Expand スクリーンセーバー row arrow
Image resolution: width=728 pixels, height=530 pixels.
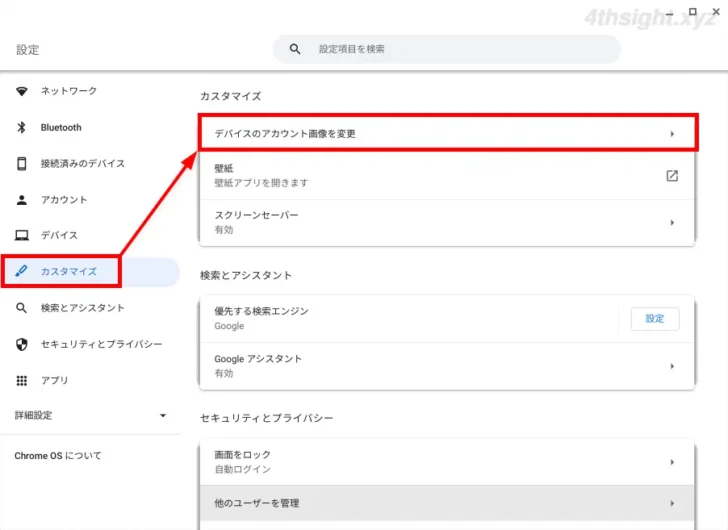(x=672, y=222)
